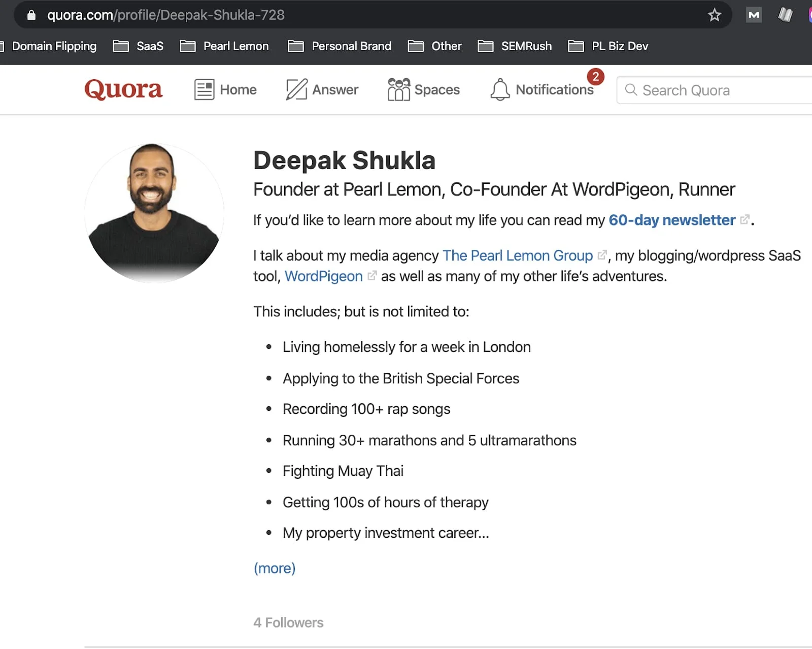Click 'This includes; but is not limited to:'

(361, 311)
